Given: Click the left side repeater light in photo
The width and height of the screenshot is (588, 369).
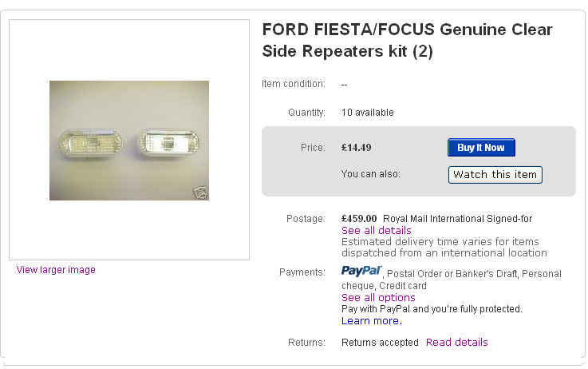Looking at the screenshot, I should coord(89,143).
